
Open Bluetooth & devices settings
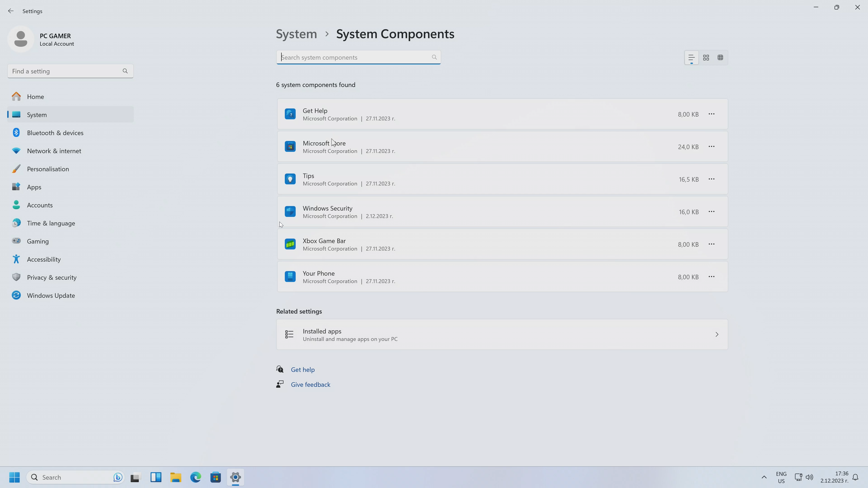71,133
